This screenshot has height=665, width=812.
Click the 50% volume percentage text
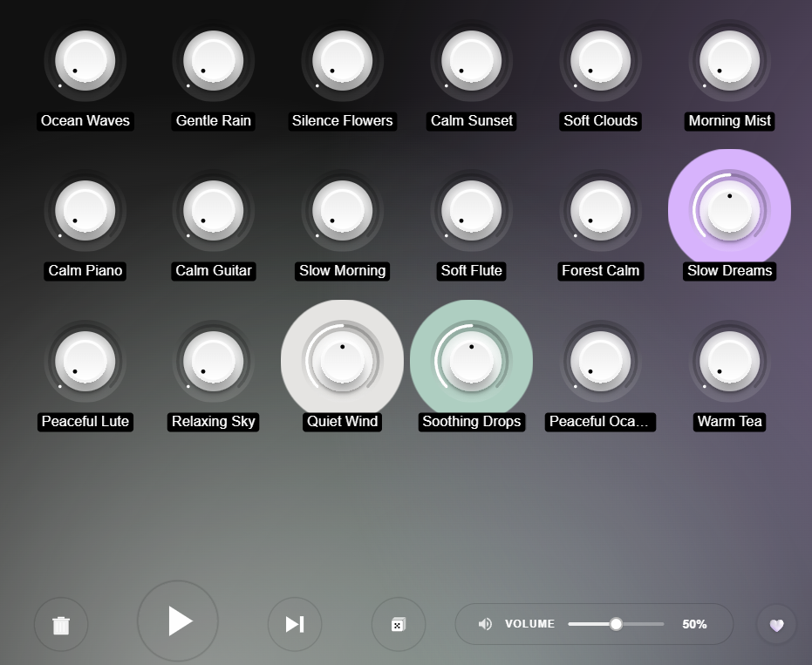coord(694,624)
